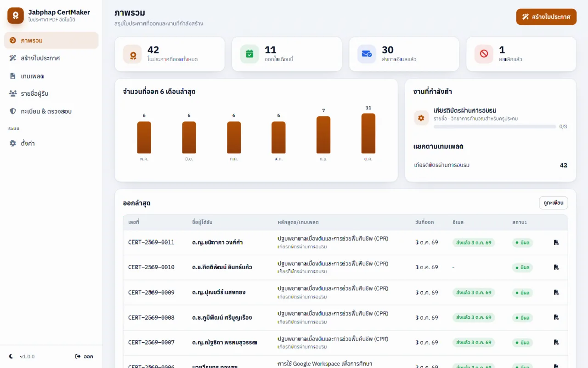Click the Jabphap CertMaker logo icon
588x368 pixels.
(16, 16)
